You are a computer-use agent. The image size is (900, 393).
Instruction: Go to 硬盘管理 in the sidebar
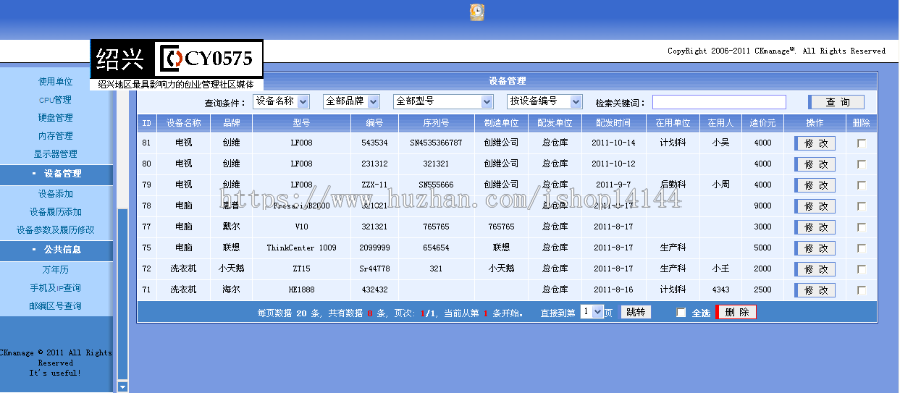[55, 118]
